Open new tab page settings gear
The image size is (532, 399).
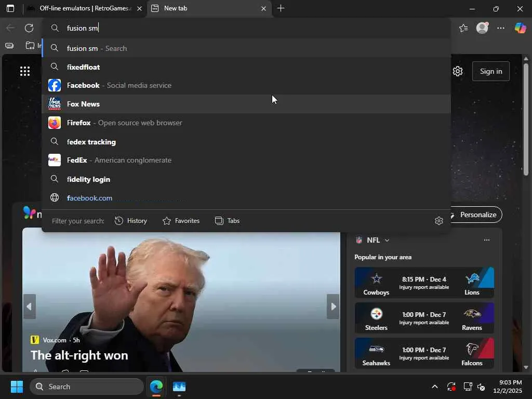click(458, 71)
